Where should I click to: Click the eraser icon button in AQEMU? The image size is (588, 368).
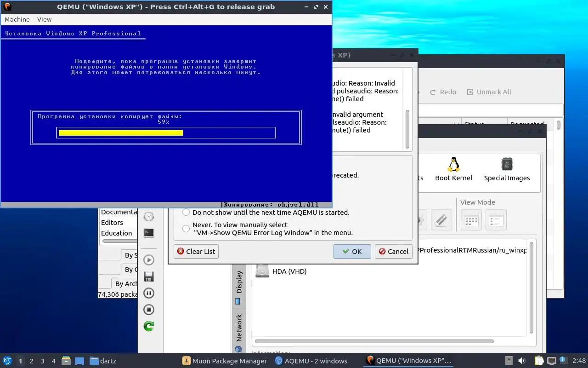(441, 220)
